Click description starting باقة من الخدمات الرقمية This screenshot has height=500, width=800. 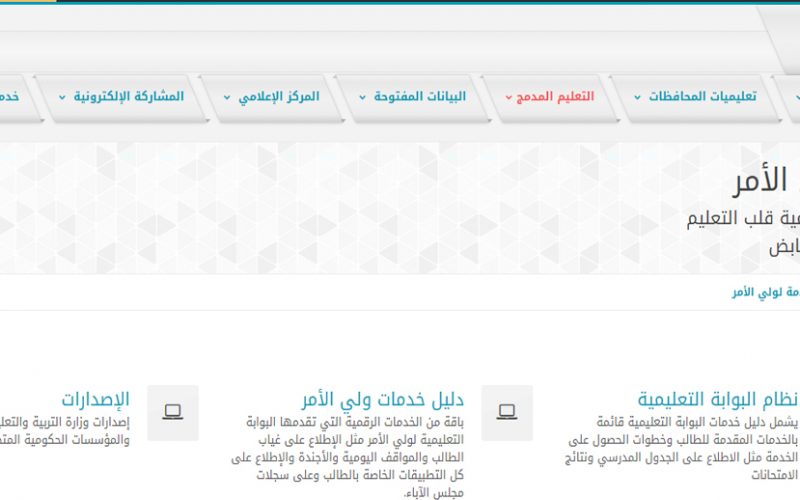tap(347, 458)
